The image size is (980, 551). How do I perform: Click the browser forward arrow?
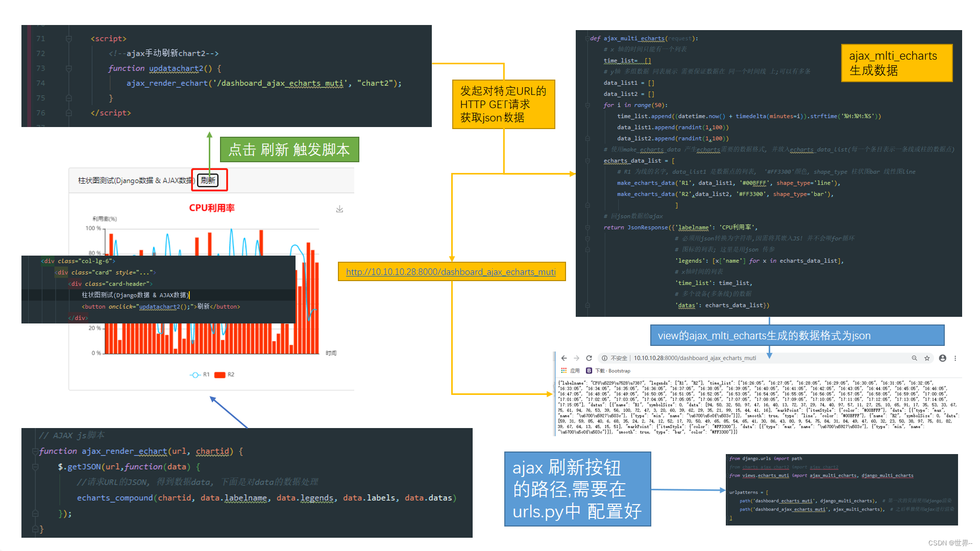click(576, 358)
